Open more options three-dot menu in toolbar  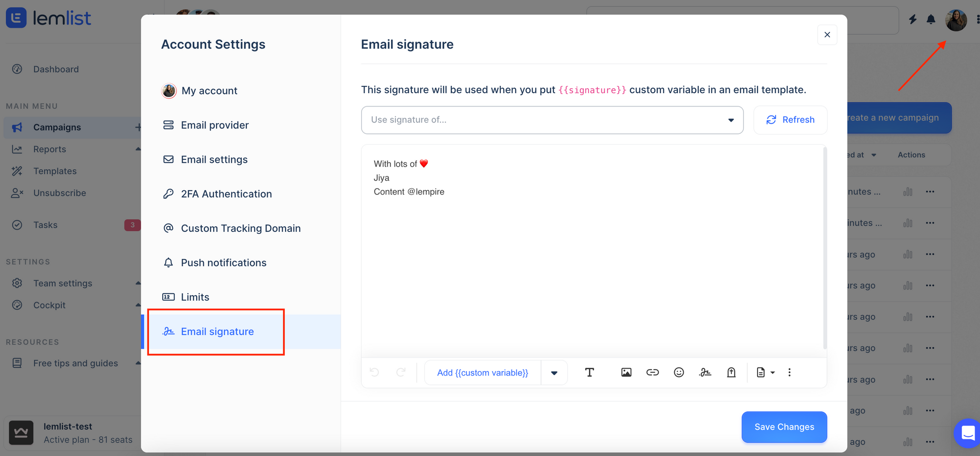[789, 373]
